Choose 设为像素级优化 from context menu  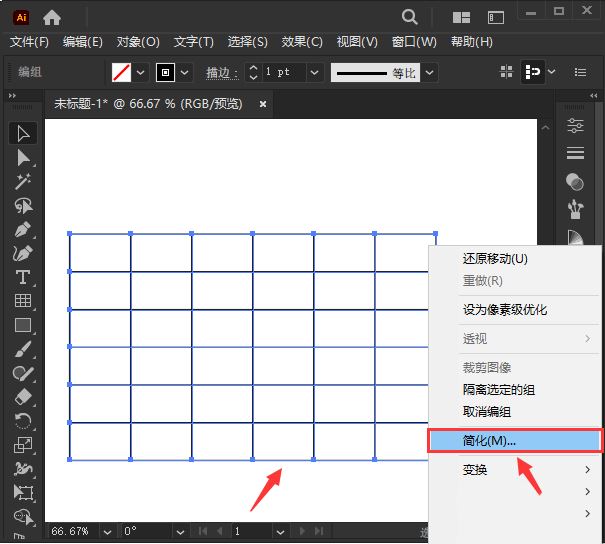515,310
